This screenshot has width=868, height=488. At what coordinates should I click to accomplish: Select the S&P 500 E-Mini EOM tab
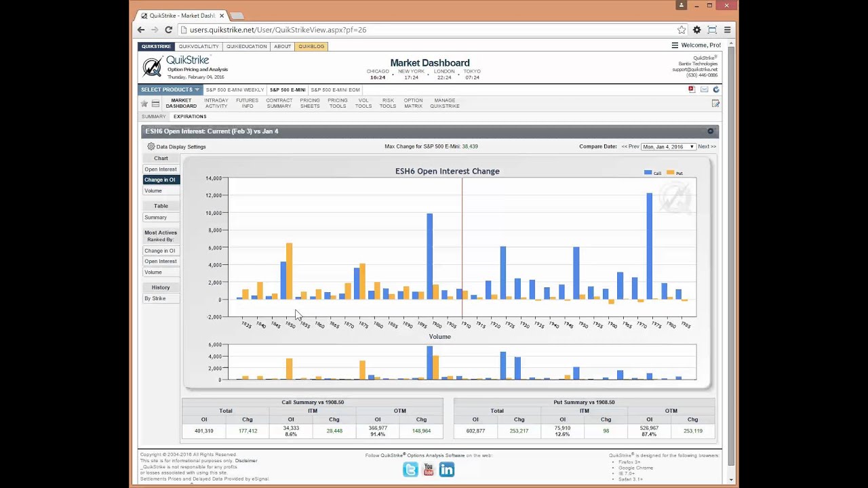[335, 89]
